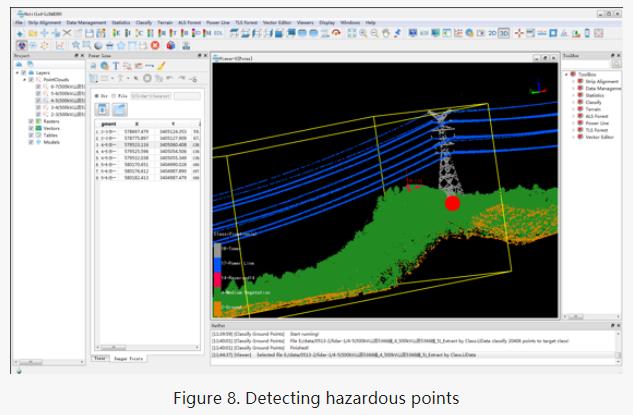Toggle the Layers root checkbox

tap(23, 73)
